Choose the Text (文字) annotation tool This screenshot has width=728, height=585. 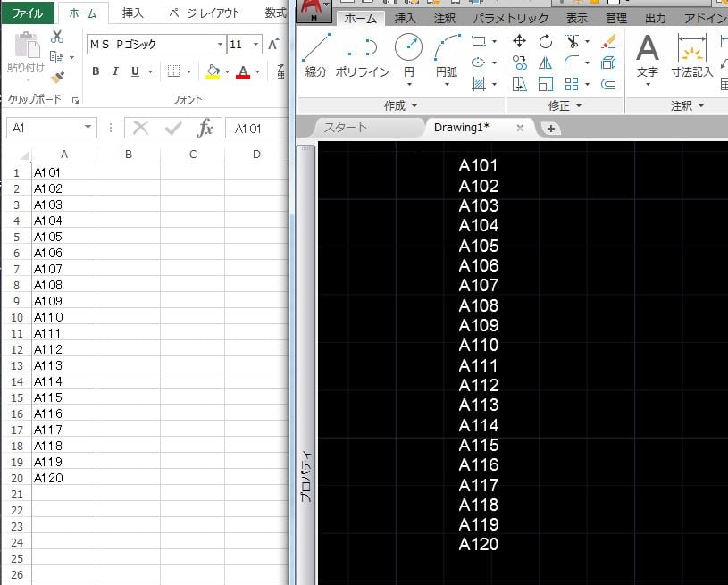pos(647,54)
